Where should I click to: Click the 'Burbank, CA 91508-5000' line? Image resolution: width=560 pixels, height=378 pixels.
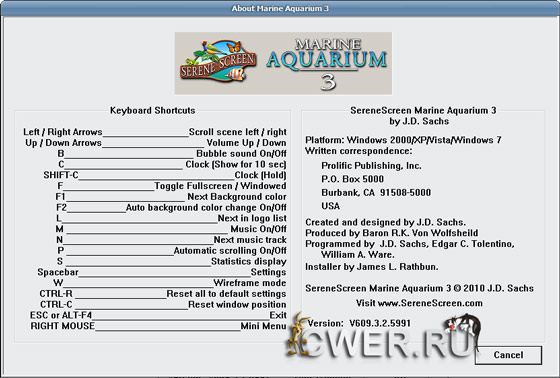376,192
